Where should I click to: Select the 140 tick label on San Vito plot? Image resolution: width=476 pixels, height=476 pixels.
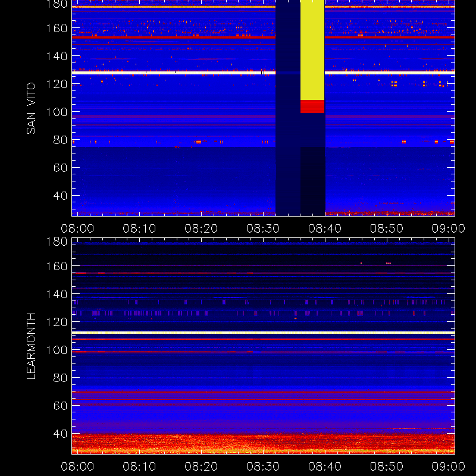coord(57,56)
